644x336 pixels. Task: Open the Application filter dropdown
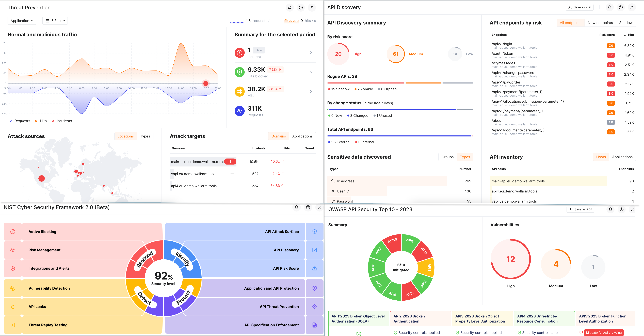(x=22, y=21)
